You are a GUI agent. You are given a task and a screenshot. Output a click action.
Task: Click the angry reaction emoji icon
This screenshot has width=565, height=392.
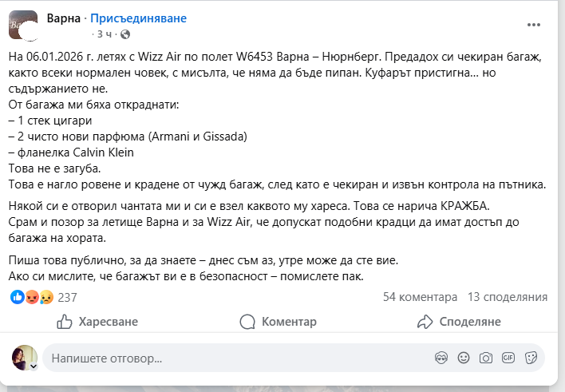(x=32, y=297)
